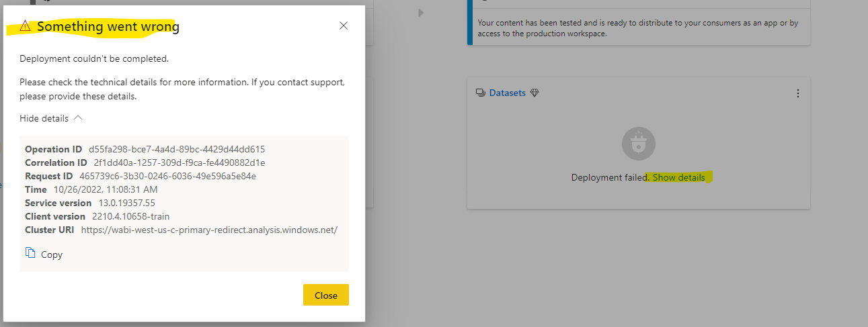The image size is (868, 327).
Task: Click the Deployment couldn't be completed message
Action: [x=94, y=59]
